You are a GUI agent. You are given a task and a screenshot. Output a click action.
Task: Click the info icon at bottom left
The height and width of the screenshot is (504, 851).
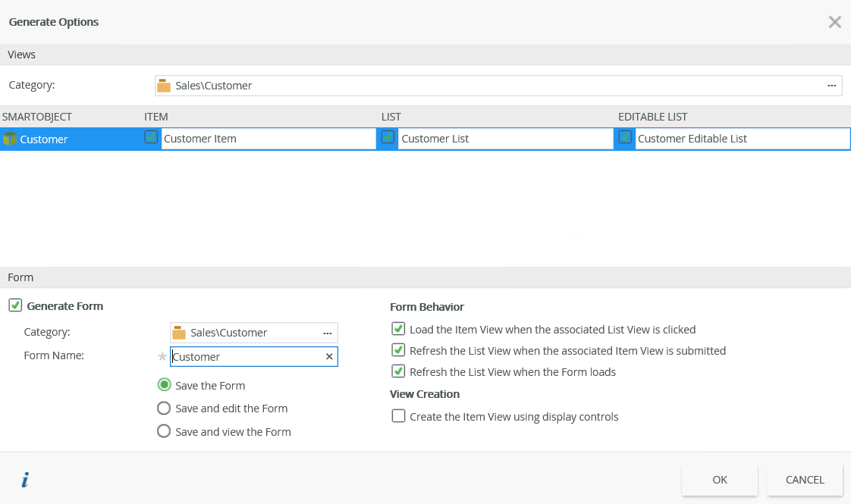click(x=24, y=480)
